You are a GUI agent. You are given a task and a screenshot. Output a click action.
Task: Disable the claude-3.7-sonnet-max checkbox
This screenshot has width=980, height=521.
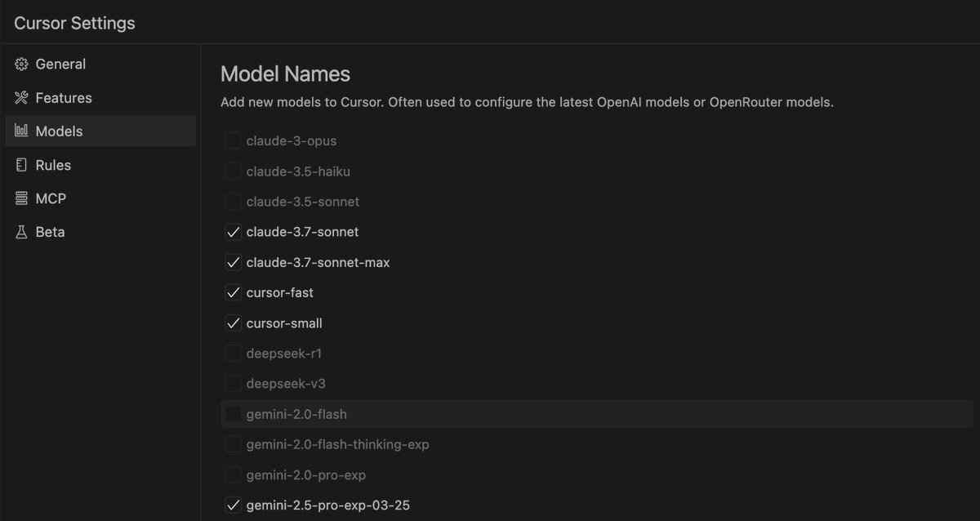coord(233,263)
